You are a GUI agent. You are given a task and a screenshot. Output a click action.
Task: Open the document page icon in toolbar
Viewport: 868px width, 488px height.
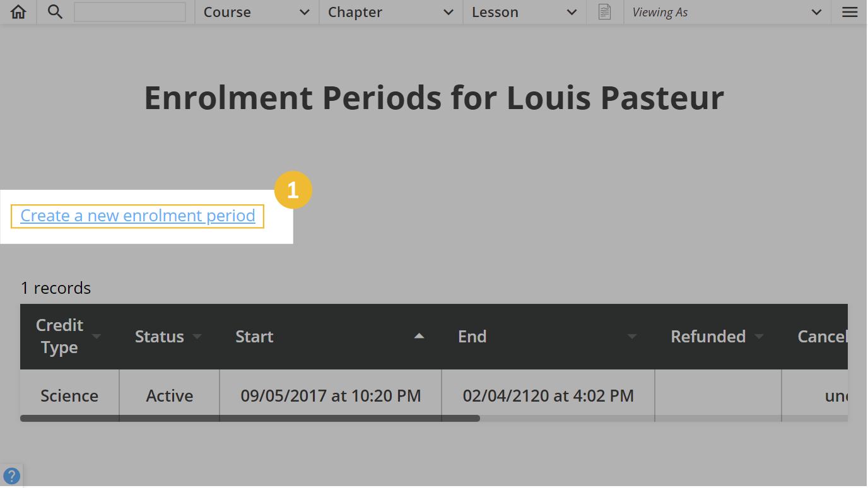click(x=604, y=12)
